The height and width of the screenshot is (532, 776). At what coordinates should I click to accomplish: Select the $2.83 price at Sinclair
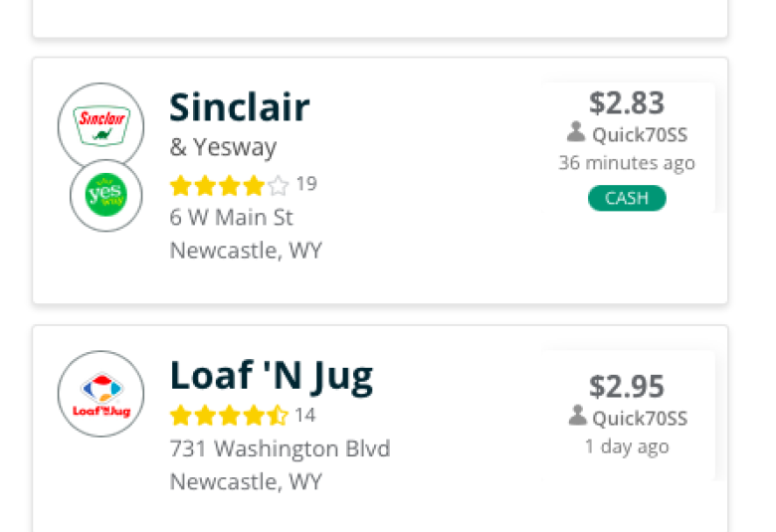[627, 103]
